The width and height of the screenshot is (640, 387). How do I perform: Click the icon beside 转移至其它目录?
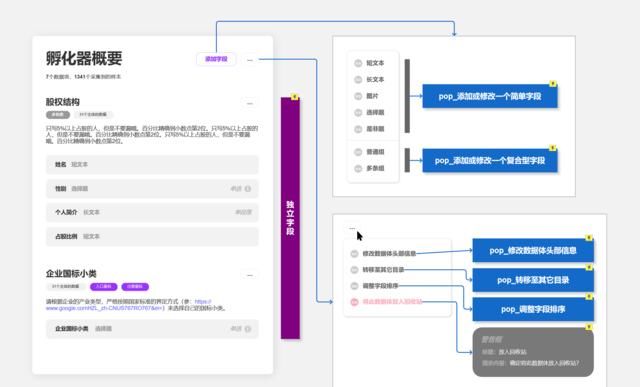click(354, 269)
